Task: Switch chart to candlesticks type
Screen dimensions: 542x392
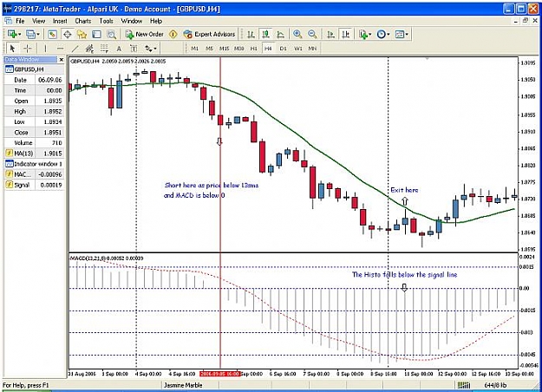Action: tap(265, 34)
